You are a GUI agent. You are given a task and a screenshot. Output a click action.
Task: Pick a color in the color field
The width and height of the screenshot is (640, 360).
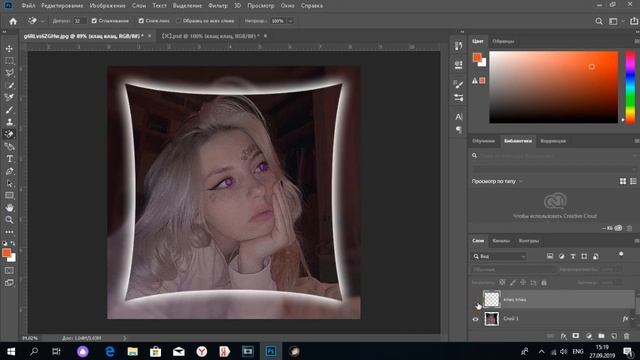click(x=553, y=87)
